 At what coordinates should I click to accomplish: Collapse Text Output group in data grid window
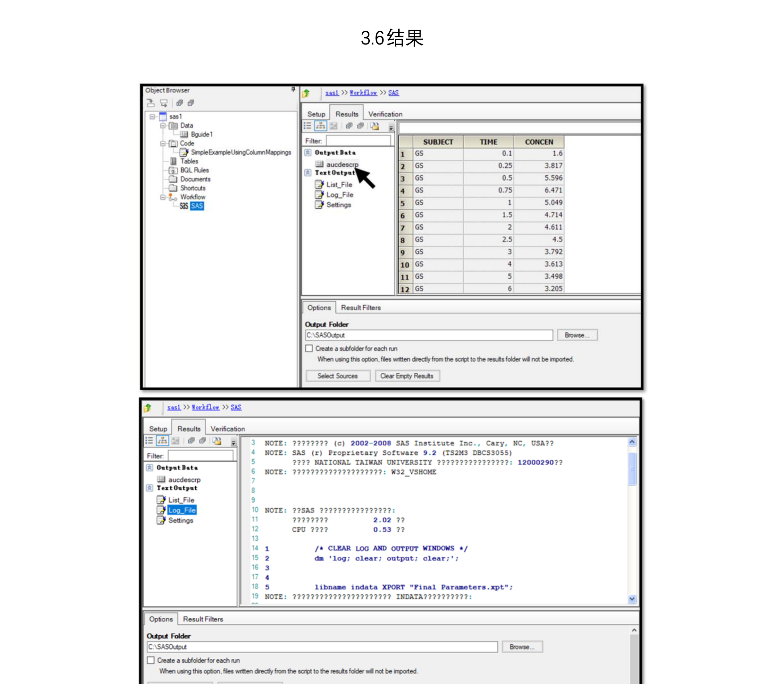click(x=308, y=172)
